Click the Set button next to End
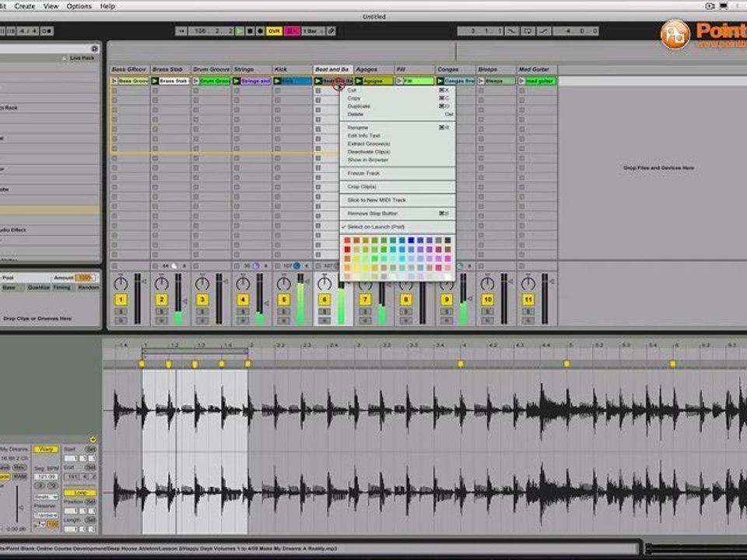 pyautogui.click(x=90, y=467)
